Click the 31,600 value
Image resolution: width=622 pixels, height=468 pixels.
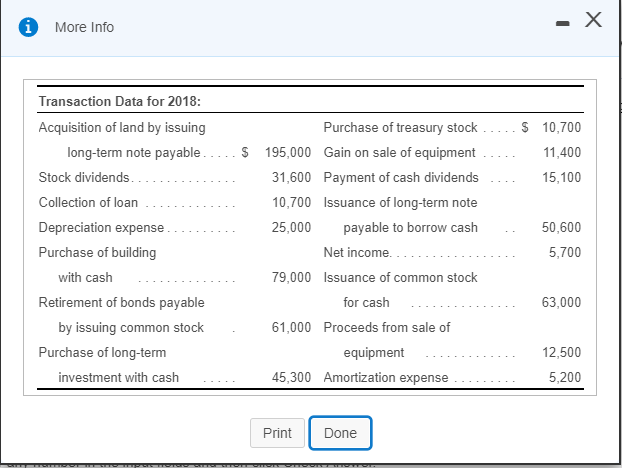292,177
